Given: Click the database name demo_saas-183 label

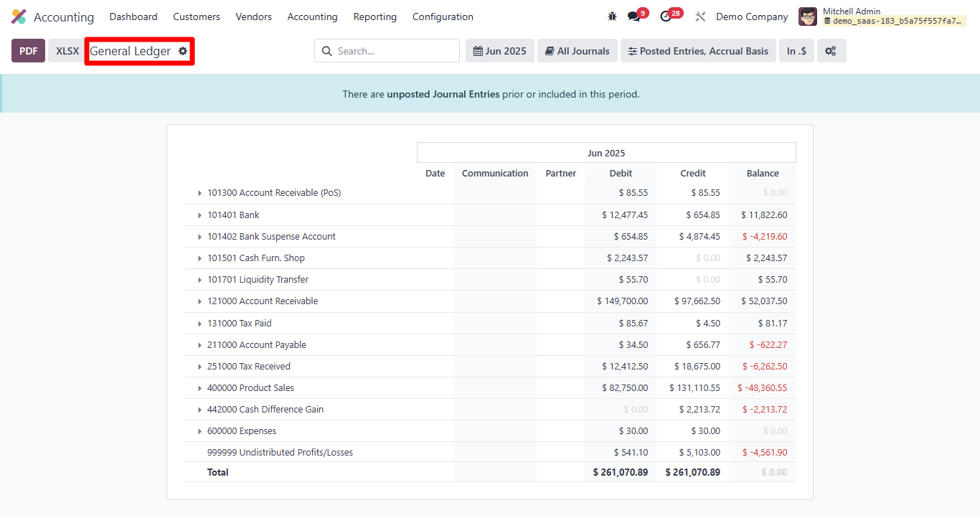Looking at the screenshot, I should click(894, 22).
